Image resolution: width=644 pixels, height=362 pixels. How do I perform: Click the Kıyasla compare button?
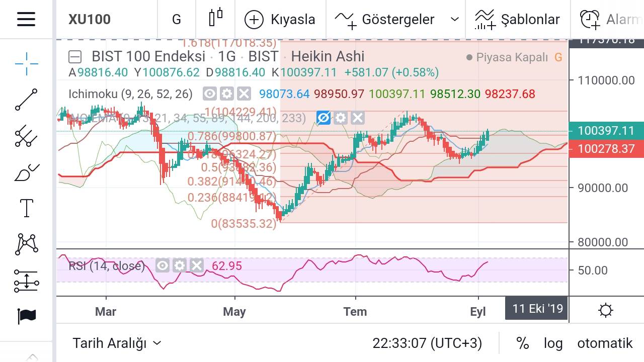tap(280, 20)
